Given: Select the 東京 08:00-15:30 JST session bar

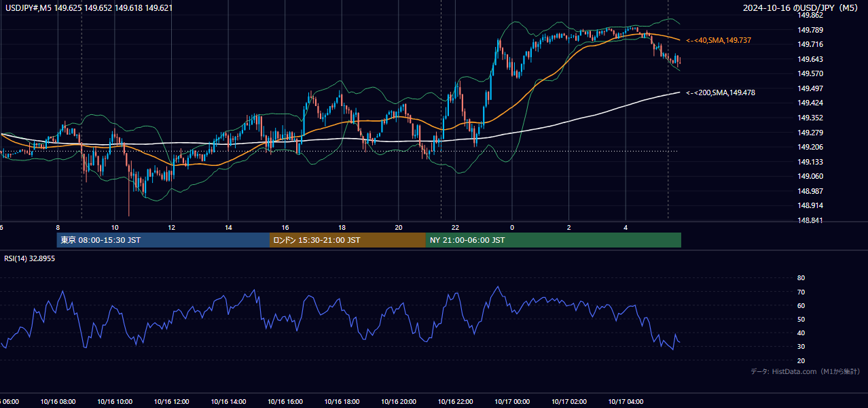Looking at the screenshot, I should (x=163, y=240).
